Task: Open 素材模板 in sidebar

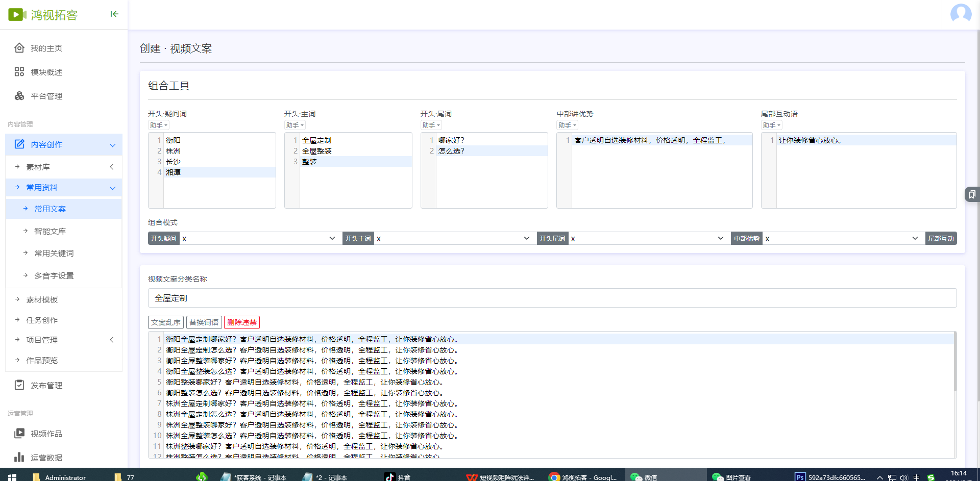Action: click(x=42, y=299)
